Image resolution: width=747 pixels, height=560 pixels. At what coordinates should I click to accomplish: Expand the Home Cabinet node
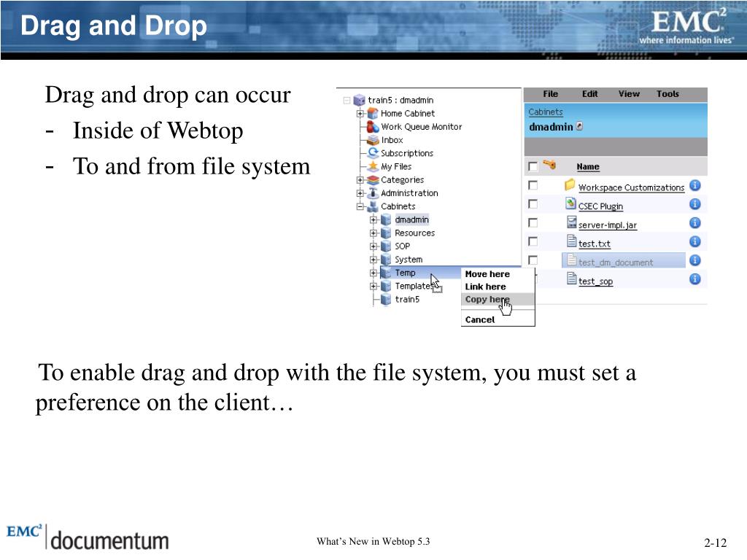[360, 114]
